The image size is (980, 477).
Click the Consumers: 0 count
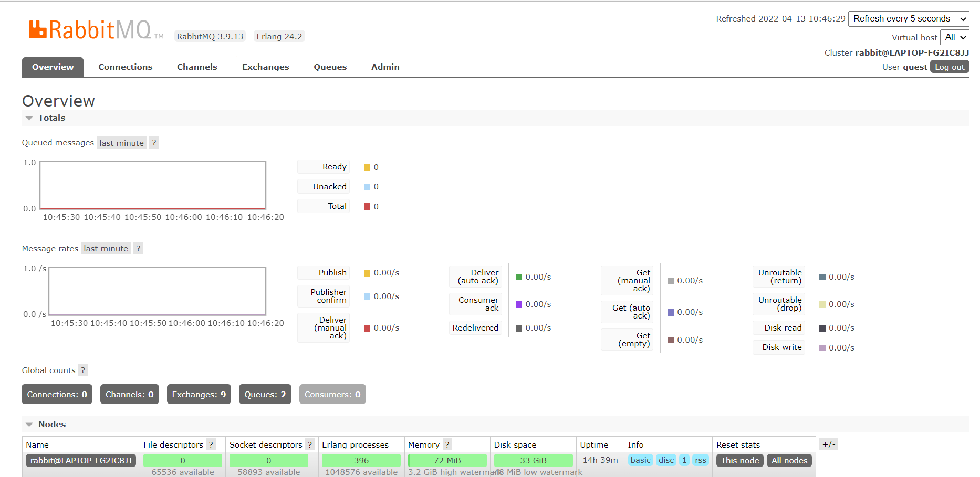click(332, 394)
